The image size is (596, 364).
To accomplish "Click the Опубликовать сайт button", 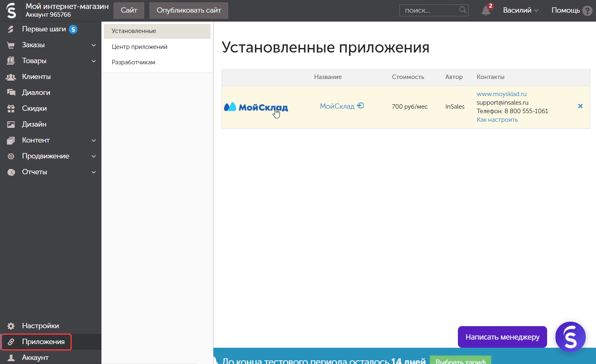I will point(189,11).
